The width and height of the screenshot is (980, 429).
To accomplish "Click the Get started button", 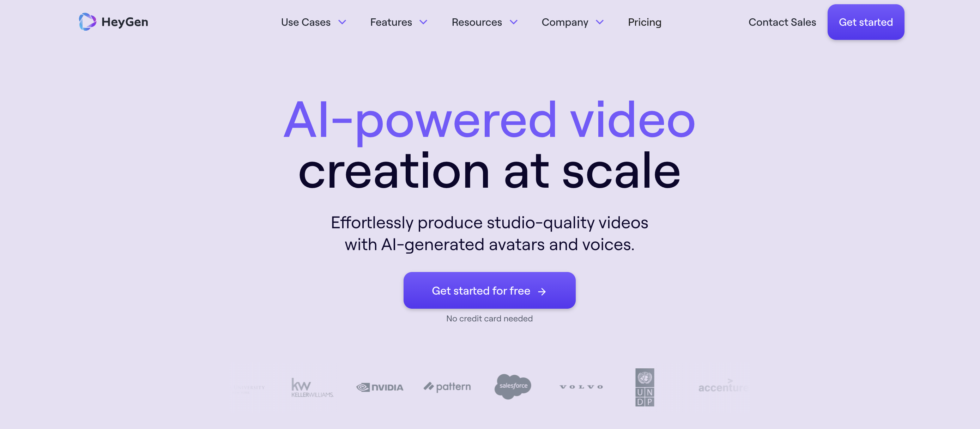I will tap(866, 23).
